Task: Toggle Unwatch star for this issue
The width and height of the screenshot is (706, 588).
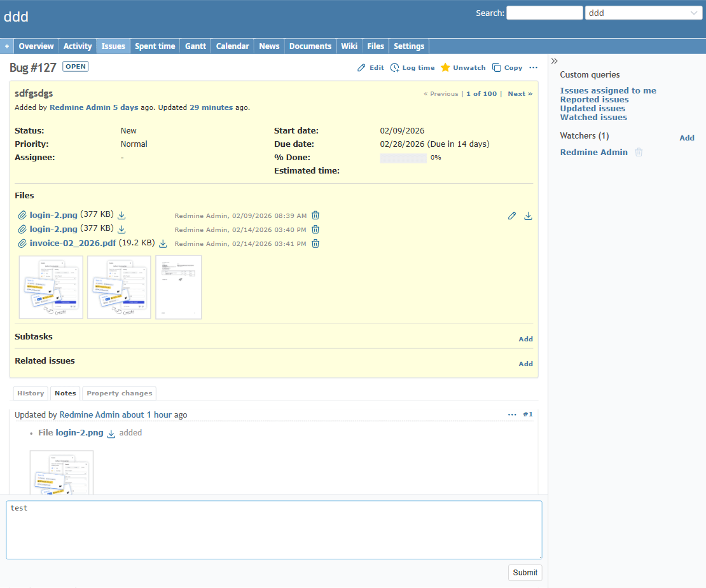Action: click(445, 67)
